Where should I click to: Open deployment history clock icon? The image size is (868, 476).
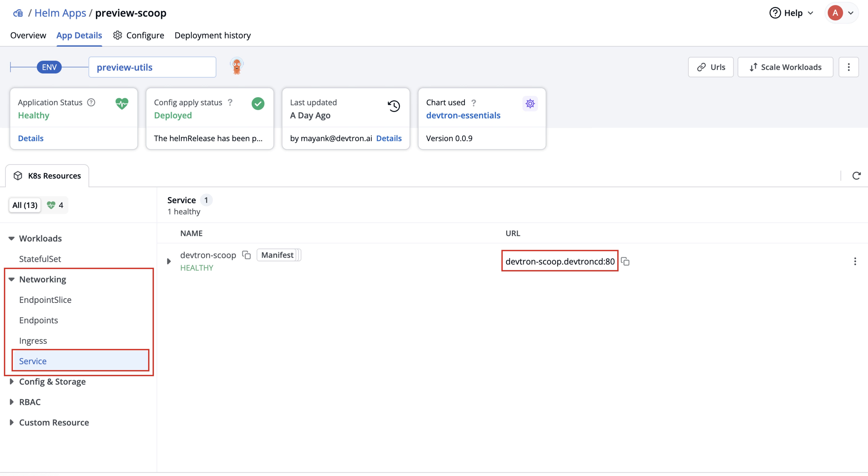coord(394,106)
